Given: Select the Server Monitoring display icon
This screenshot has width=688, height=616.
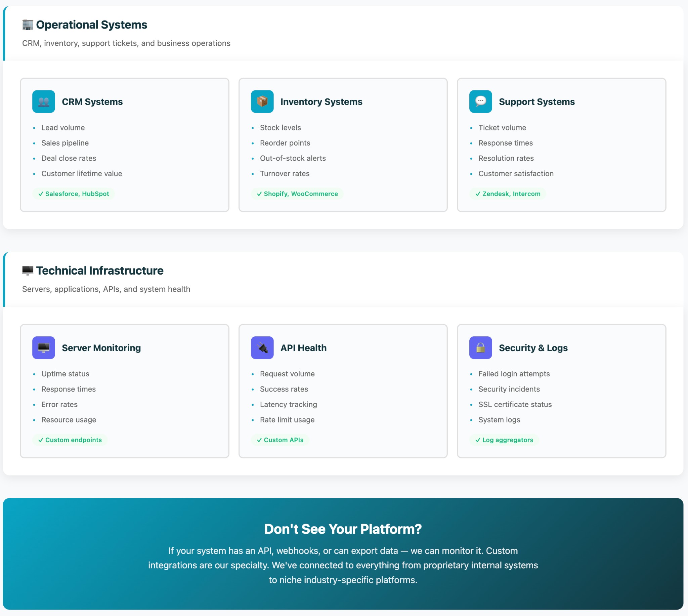Looking at the screenshot, I should tap(43, 347).
